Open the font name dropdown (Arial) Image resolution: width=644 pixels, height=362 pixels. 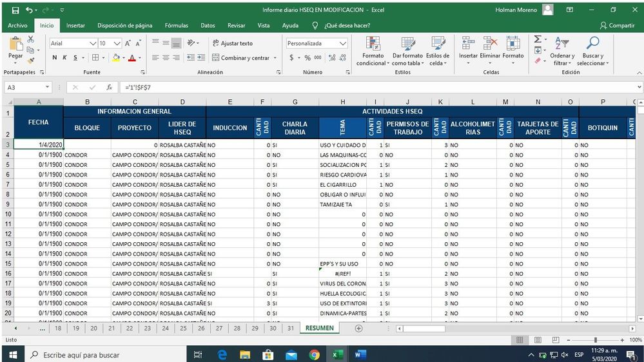93,44
